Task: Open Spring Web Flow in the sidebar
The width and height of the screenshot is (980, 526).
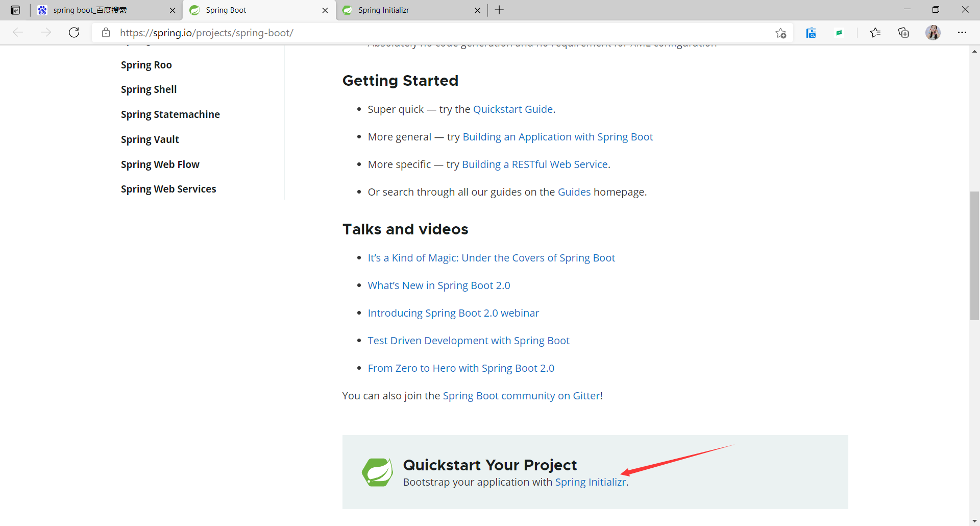Action: 160,164
